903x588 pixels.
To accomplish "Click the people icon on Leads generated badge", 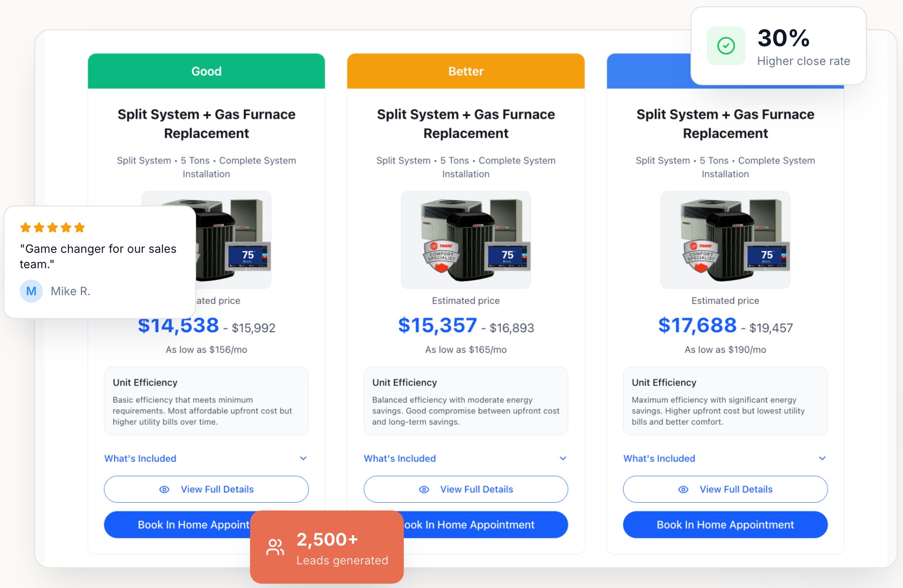I will pos(275,547).
